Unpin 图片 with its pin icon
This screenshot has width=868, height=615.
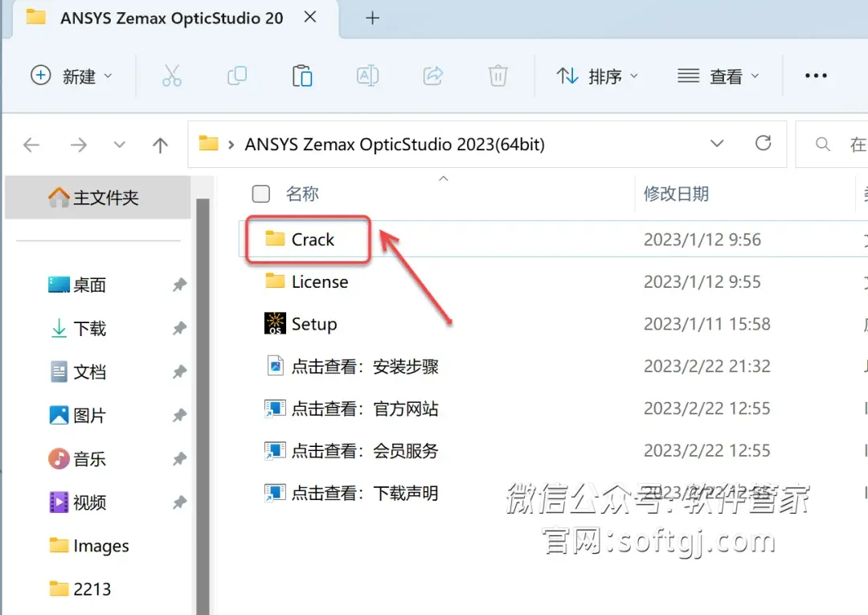pos(178,415)
